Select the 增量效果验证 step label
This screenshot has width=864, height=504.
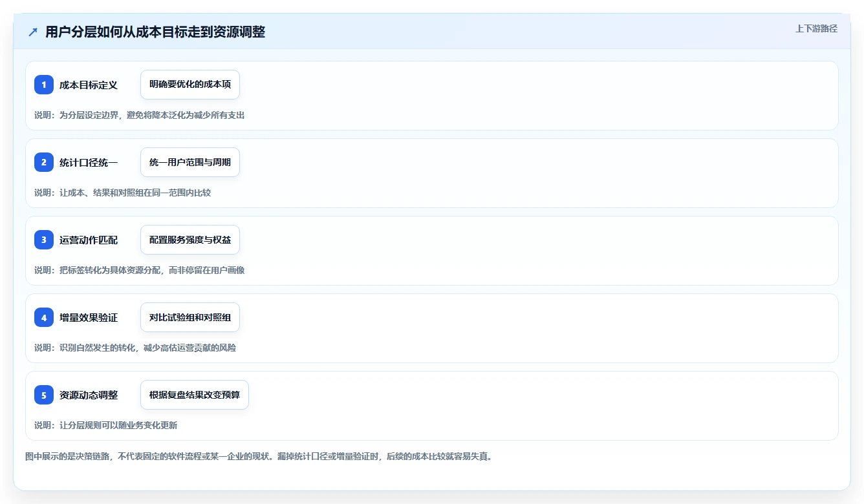[89, 317]
